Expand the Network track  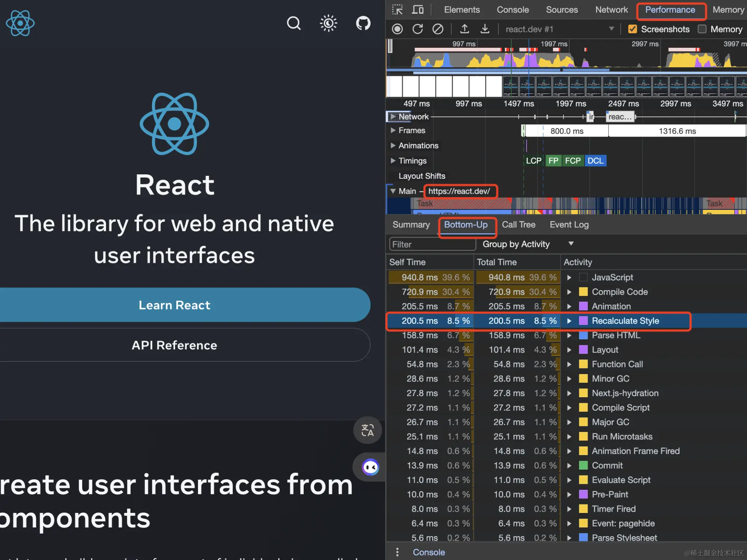point(393,116)
